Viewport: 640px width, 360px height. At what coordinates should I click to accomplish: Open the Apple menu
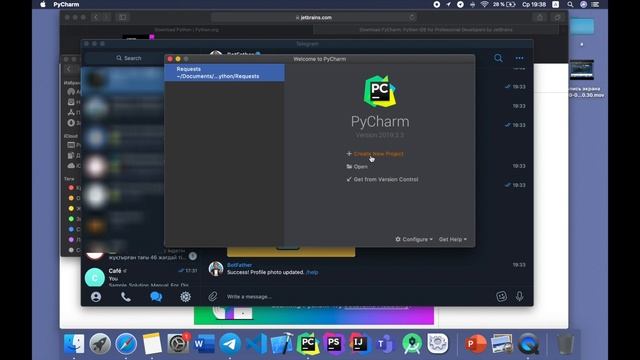point(43,4)
